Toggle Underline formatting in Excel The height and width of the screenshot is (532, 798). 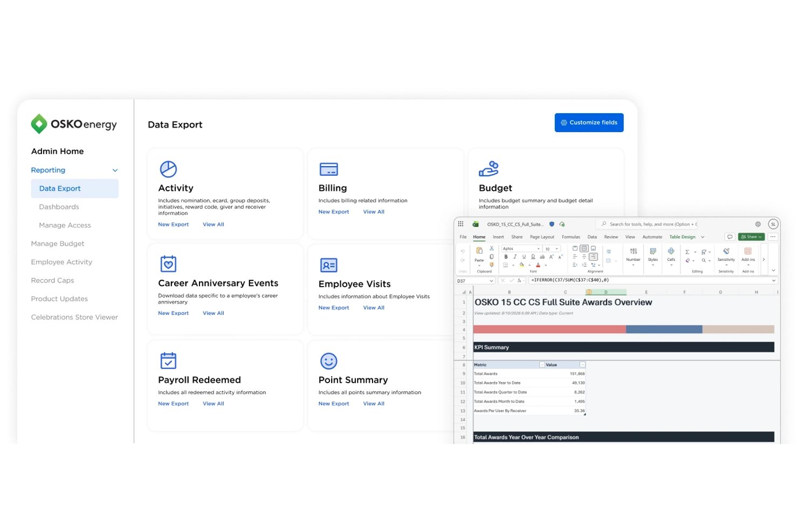coord(524,257)
